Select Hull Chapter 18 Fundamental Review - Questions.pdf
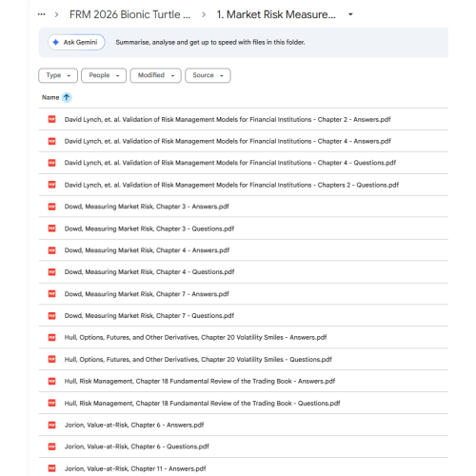The height and width of the screenshot is (476, 476). click(x=202, y=403)
